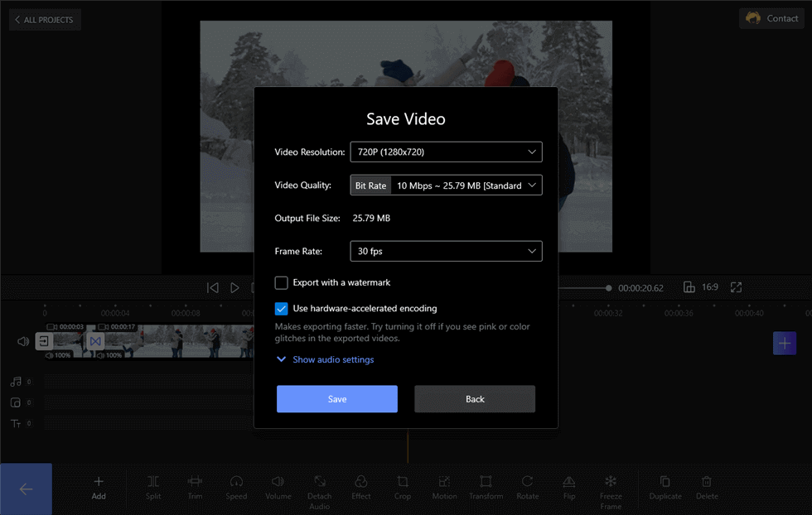Image resolution: width=812 pixels, height=515 pixels.
Task: Open the Video Resolution dropdown
Action: [x=446, y=152]
